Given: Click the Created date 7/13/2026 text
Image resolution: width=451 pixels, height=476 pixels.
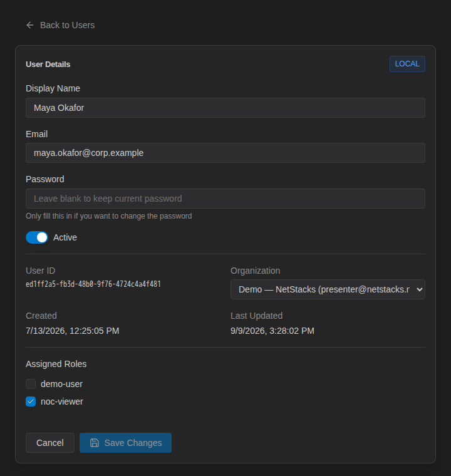Looking at the screenshot, I should [x=73, y=331].
